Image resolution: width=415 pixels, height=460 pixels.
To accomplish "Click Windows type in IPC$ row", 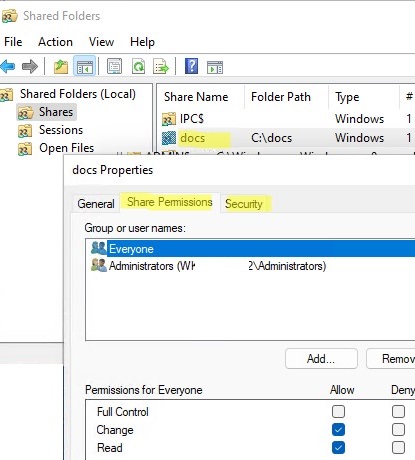I will coord(360,119).
